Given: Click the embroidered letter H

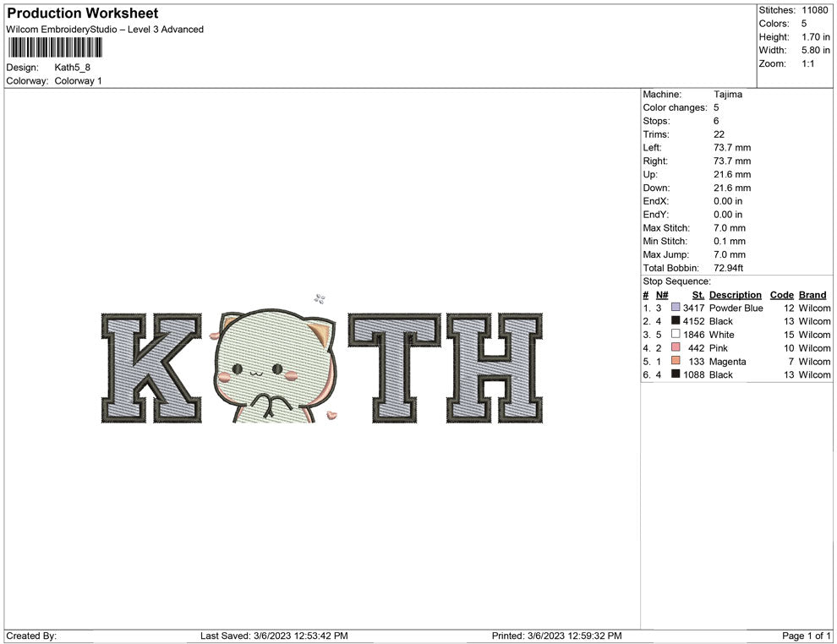Looking at the screenshot, I should 495,368.
